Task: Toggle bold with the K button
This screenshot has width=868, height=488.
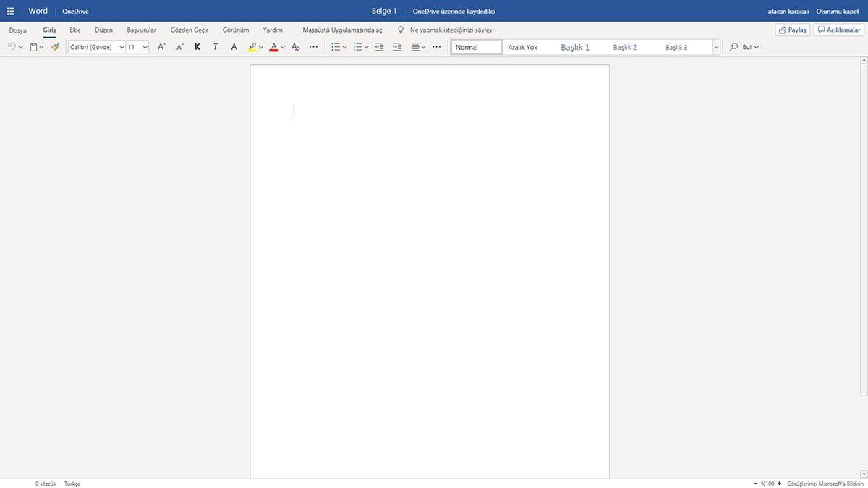Action: click(197, 46)
